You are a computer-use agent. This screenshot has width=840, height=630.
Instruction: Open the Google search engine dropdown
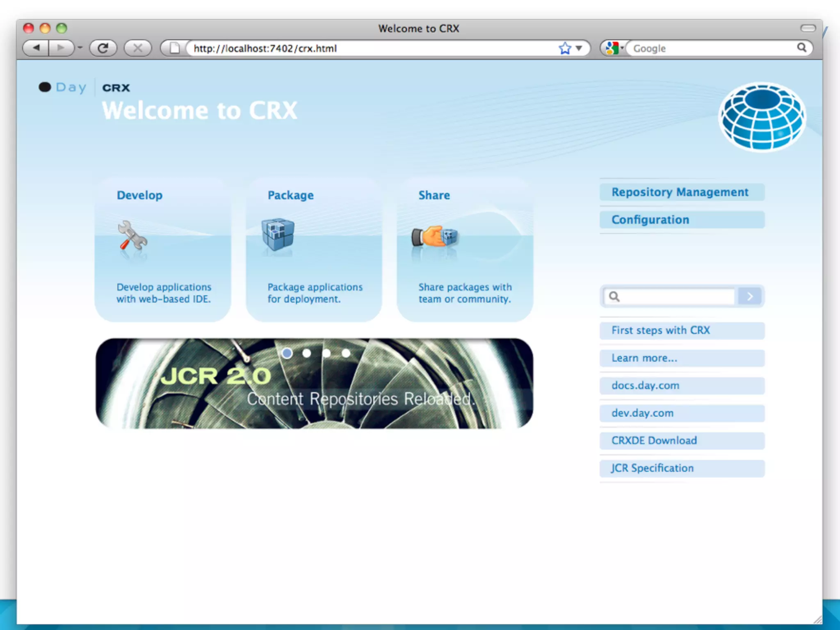coord(614,48)
